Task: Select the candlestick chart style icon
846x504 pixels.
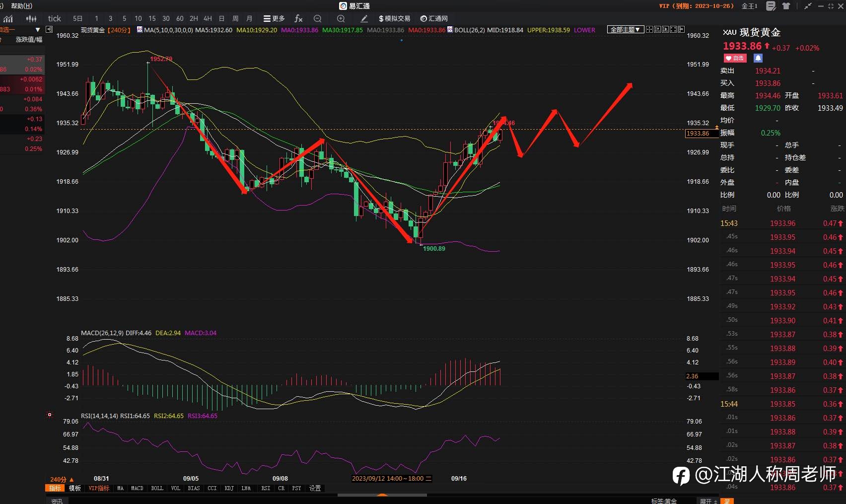Action: coord(31,19)
